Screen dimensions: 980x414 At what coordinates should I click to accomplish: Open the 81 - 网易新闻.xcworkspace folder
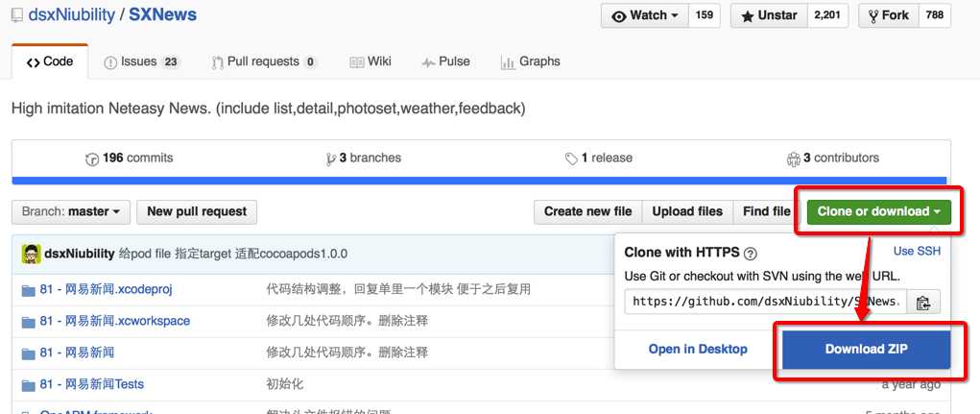[115, 322]
